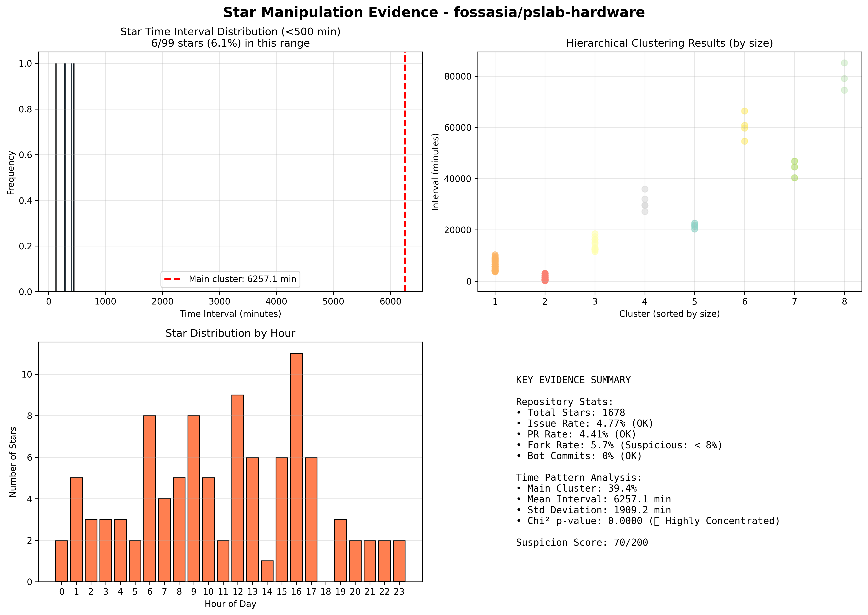The image size is (868, 615).
Task: Click the 'PR Rate: 4.41% (OK)' line
Action: 576,434
